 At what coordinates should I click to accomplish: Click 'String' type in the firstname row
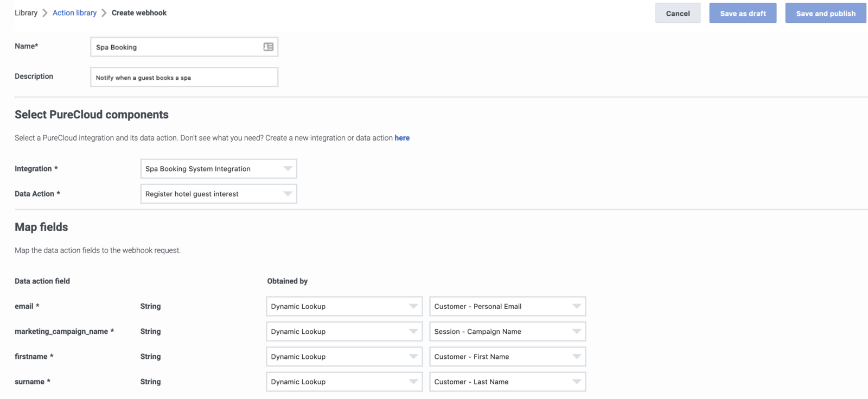[x=150, y=357]
